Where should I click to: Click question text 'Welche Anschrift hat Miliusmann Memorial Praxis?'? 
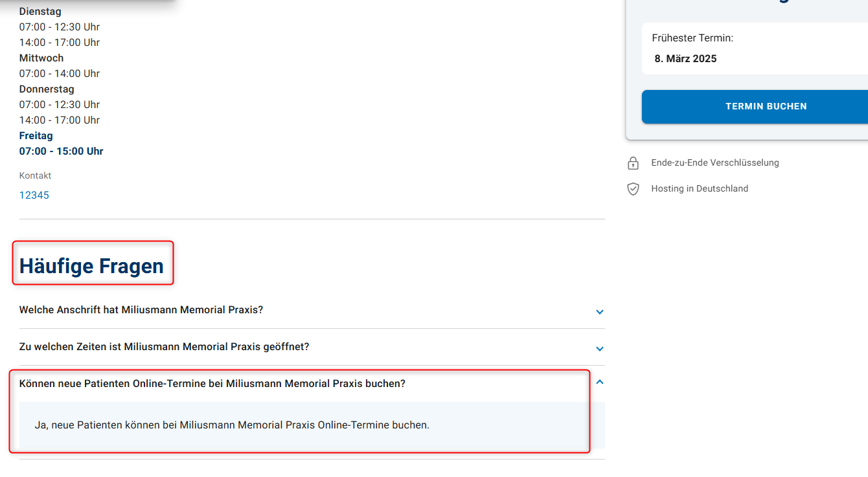[x=141, y=310]
